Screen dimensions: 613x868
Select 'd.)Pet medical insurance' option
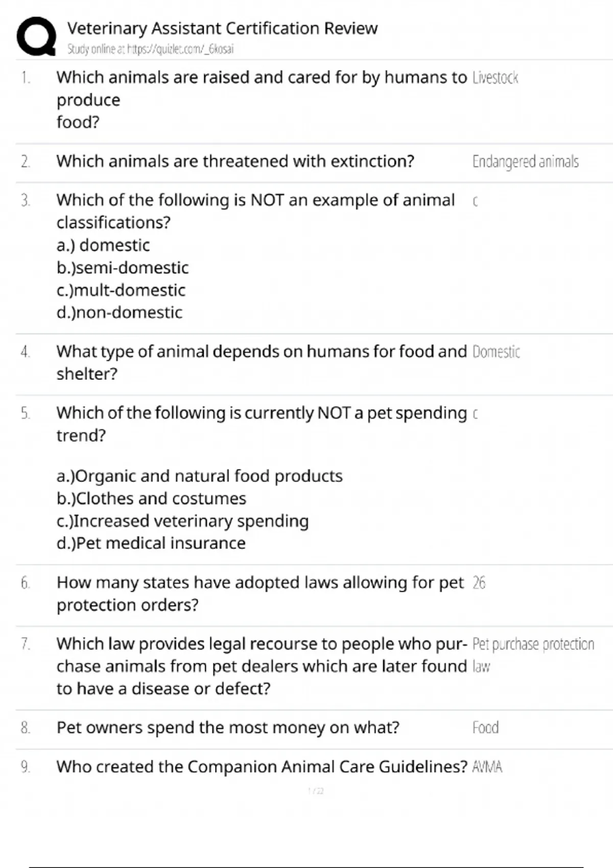pyautogui.click(x=151, y=543)
